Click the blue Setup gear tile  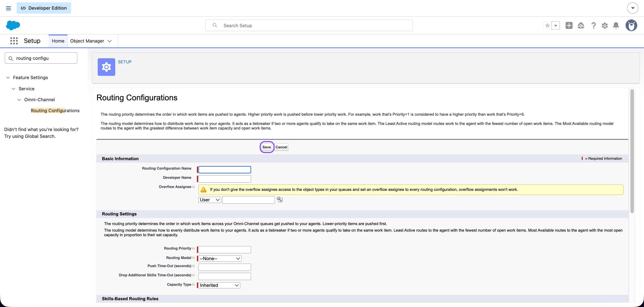tap(106, 67)
